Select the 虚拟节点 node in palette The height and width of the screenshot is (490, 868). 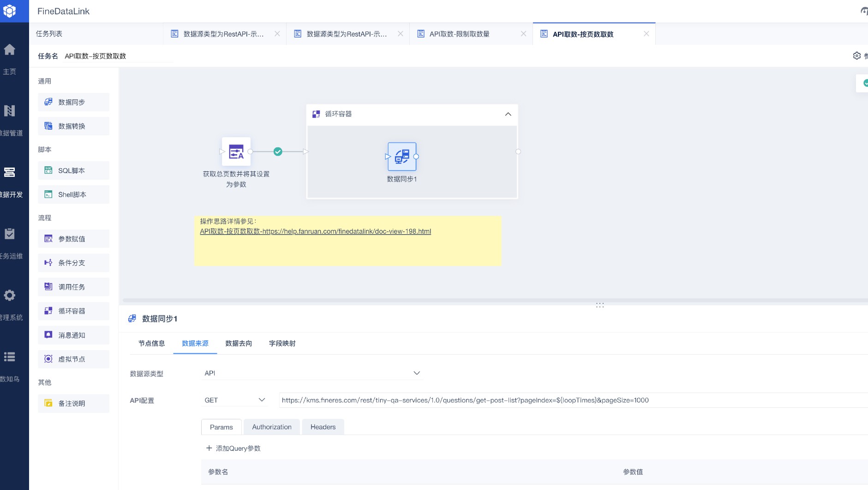[74, 359]
